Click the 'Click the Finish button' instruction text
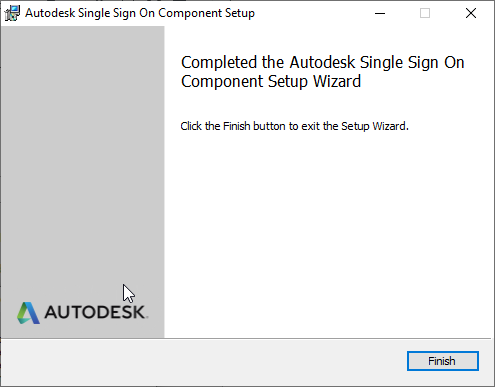Screen dimensions: 495x387 294,126
